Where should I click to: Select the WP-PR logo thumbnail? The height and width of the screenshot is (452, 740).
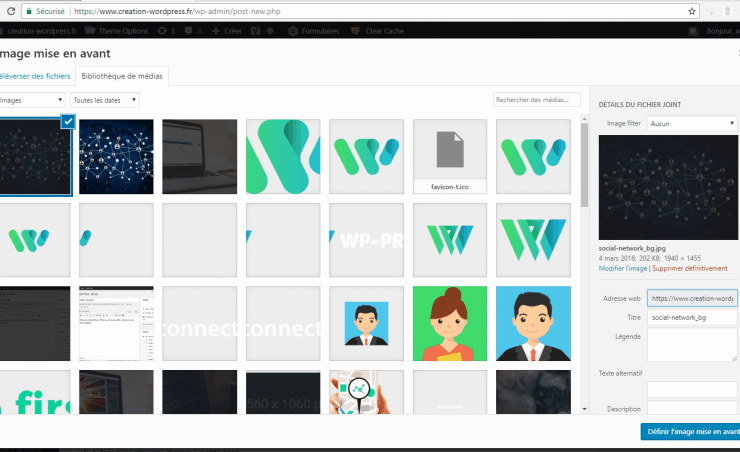[x=366, y=240]
